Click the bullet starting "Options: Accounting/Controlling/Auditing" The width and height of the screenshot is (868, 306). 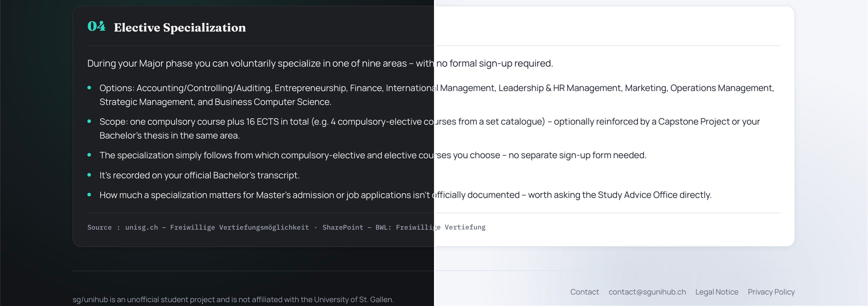pyautogui.click(x=437, y=95)
